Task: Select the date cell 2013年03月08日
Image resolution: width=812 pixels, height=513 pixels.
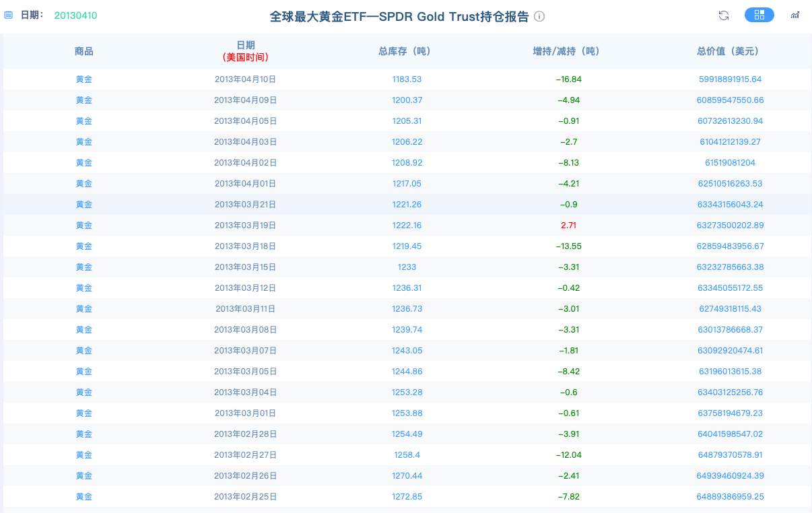Action: 246,330
